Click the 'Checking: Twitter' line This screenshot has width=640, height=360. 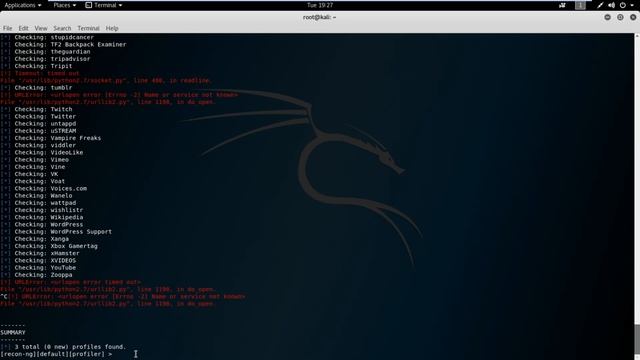(x=38, y=116)
